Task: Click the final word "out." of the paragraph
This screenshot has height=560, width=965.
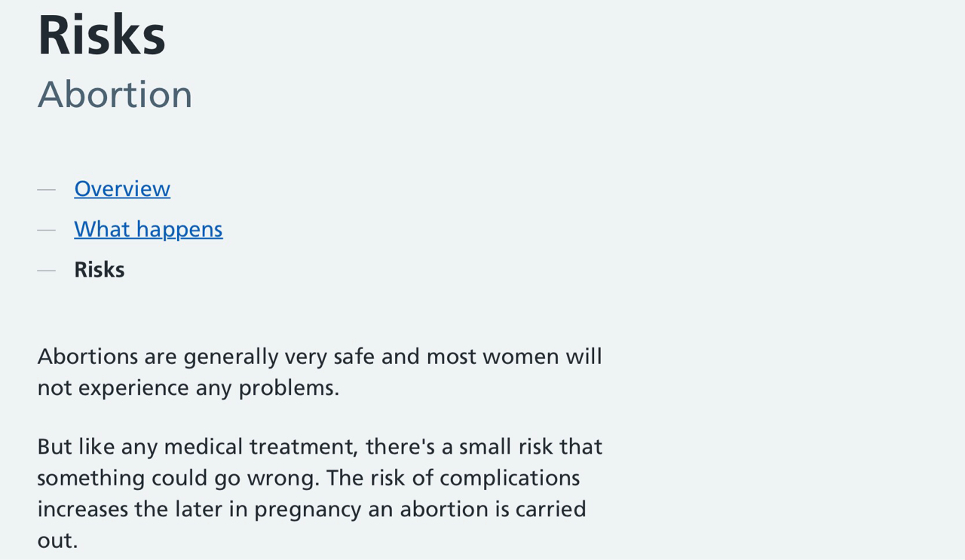Action: coord(57,540)
